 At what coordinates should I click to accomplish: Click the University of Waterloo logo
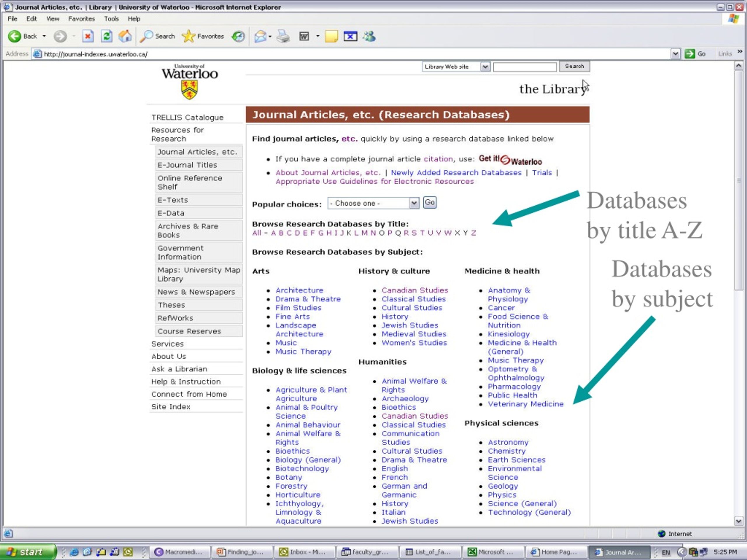pyautogui.click(x=189, y=82)
